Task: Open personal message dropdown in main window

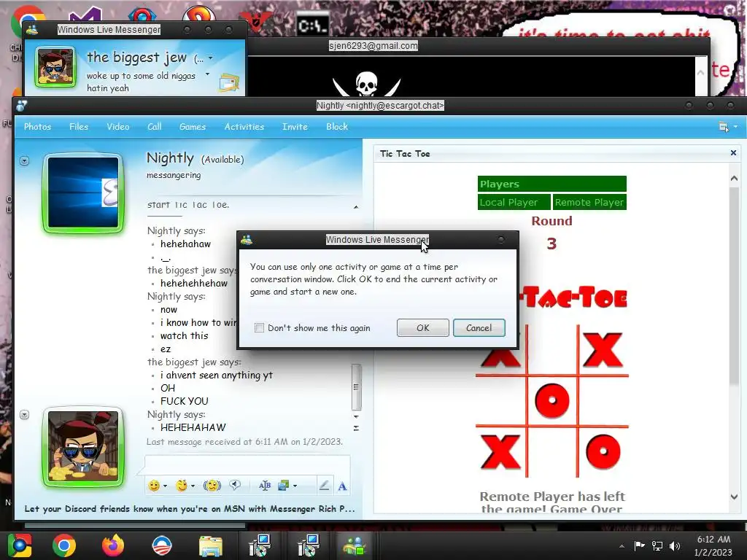Action: (207, 74)
